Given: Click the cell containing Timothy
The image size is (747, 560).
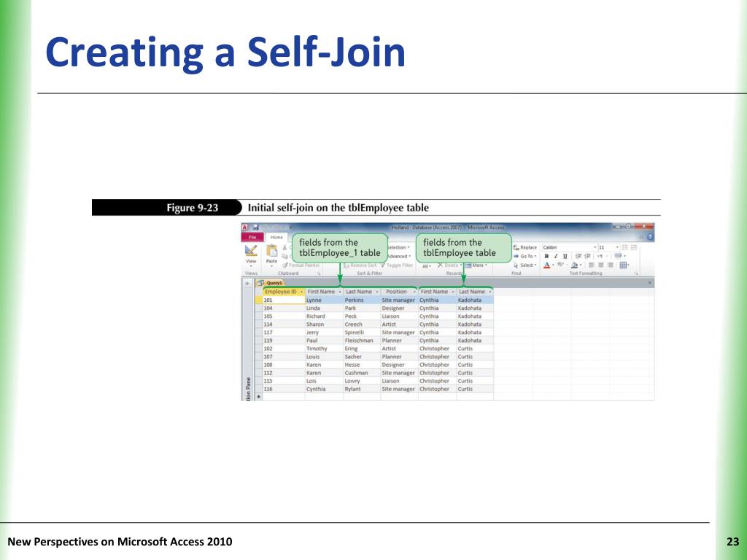Looking at the screenshot, I should tap(324, 349).
